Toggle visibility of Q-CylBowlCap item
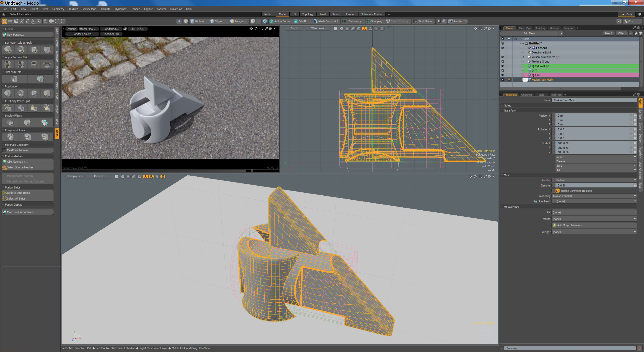The width and height of the screenshot is (644, 352). 502,66
